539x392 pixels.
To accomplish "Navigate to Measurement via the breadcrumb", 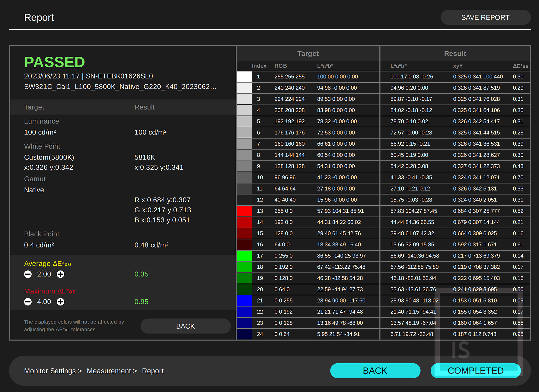I will tap(109, 371).
